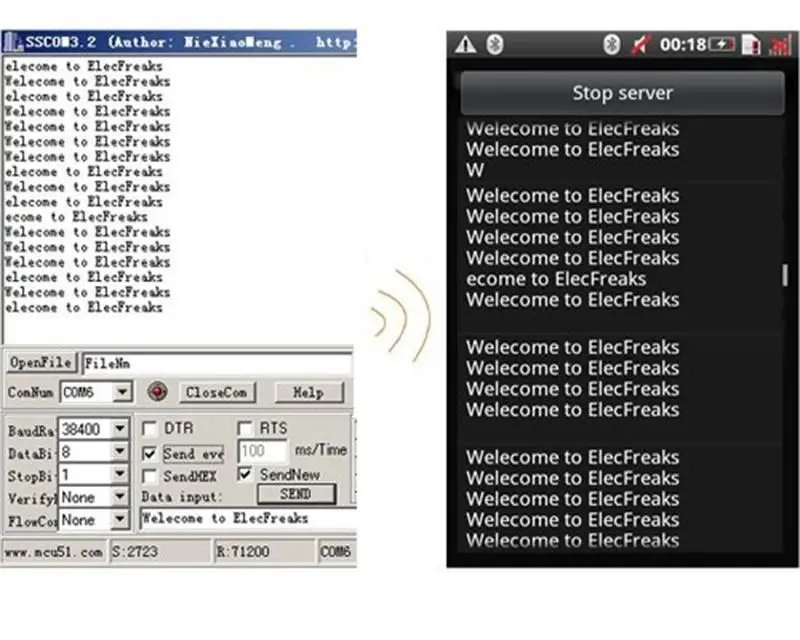
Task: Tap the red signal strength icon on phone
Action: (780, 45)
